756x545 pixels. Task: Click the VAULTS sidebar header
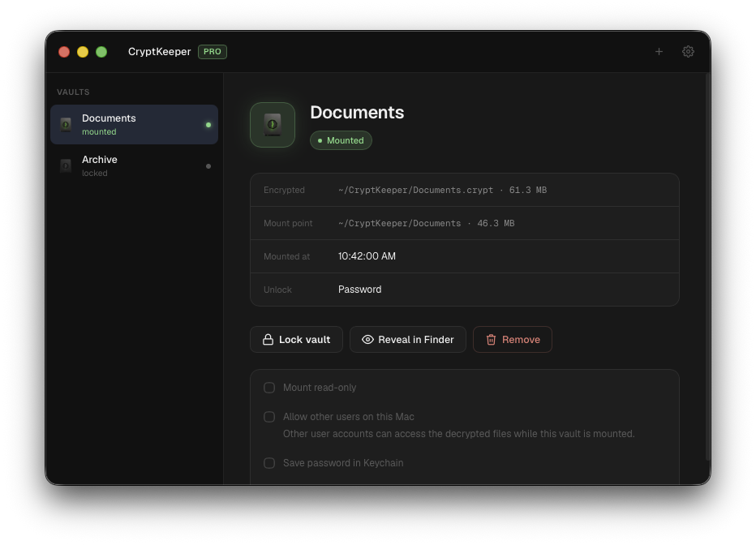pyautogui.click(x=73, y=92)
